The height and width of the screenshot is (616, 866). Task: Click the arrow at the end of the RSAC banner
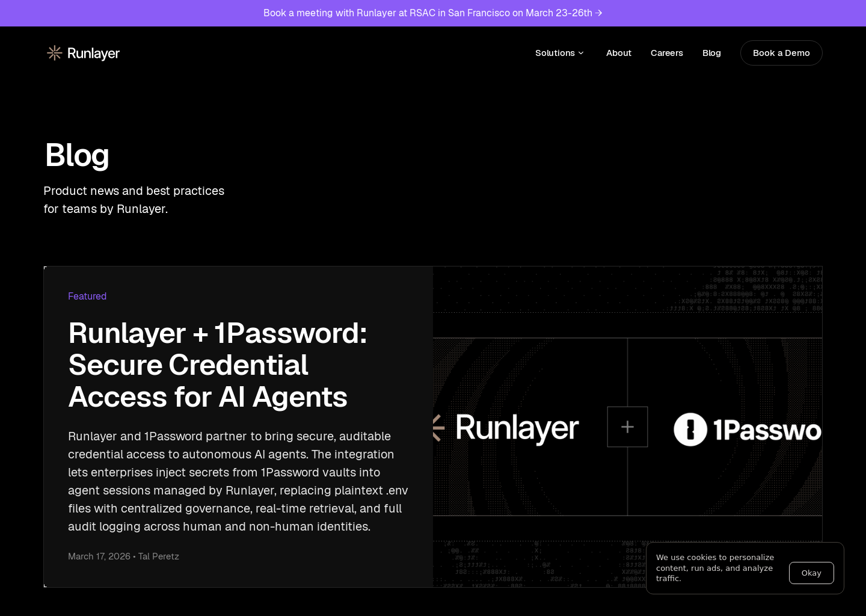[598, 13]
